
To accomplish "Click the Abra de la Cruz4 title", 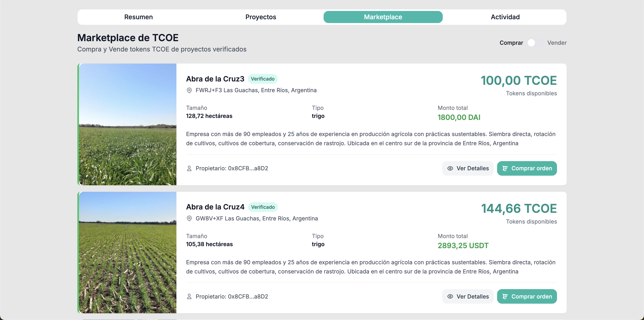I will 215,207.
